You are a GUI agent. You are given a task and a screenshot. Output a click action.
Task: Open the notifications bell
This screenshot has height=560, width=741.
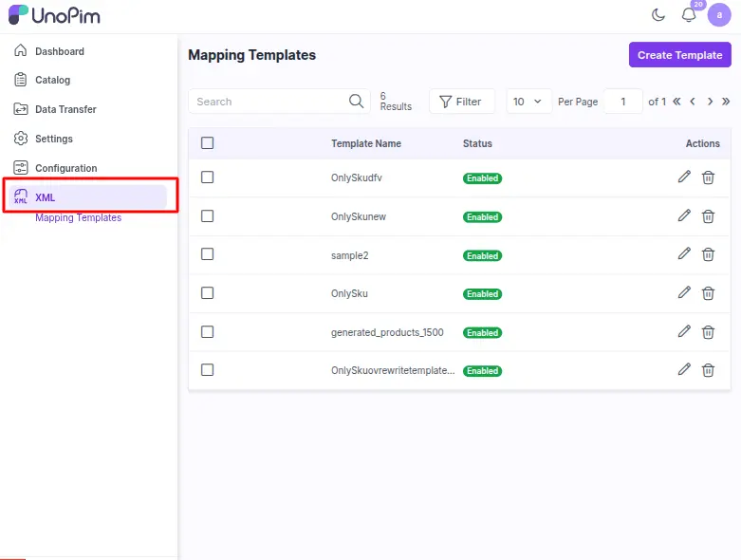[x=689, y=15]
